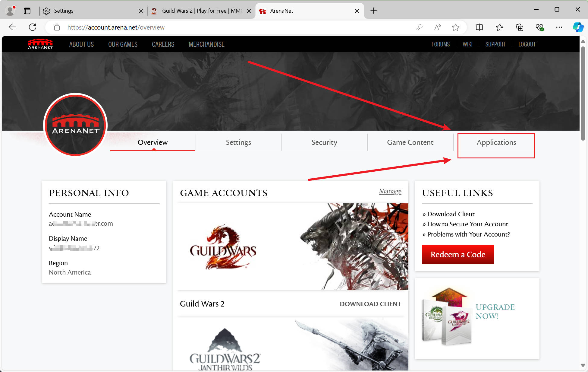
Task: Close the Settings tab
Action: (x=141, y=11)
